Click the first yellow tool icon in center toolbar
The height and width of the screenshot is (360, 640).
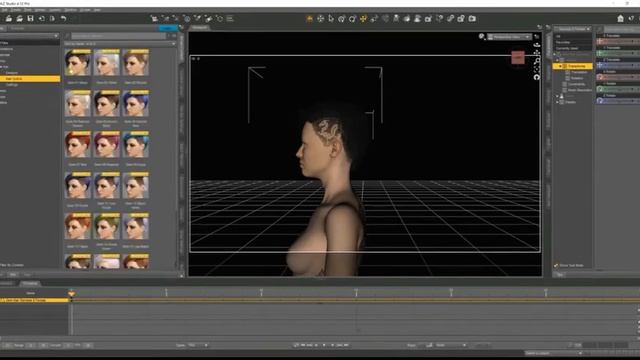pyautogui.click(x=309, y=18)
